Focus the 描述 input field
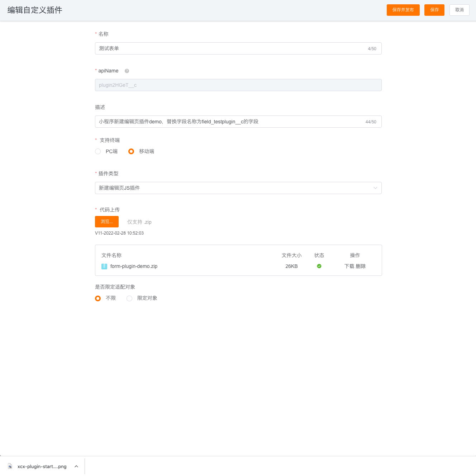This screenshot has height=476, width=476. [238, 122]
